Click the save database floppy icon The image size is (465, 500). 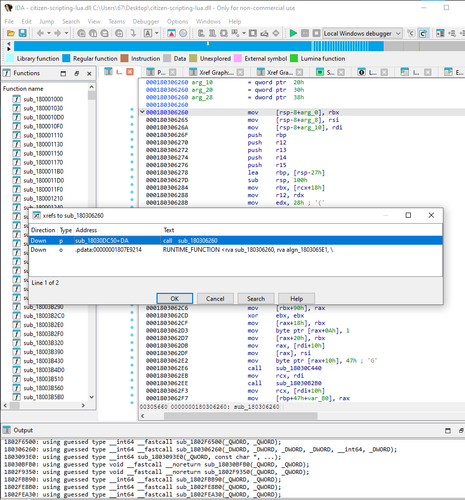pos(22,33)
